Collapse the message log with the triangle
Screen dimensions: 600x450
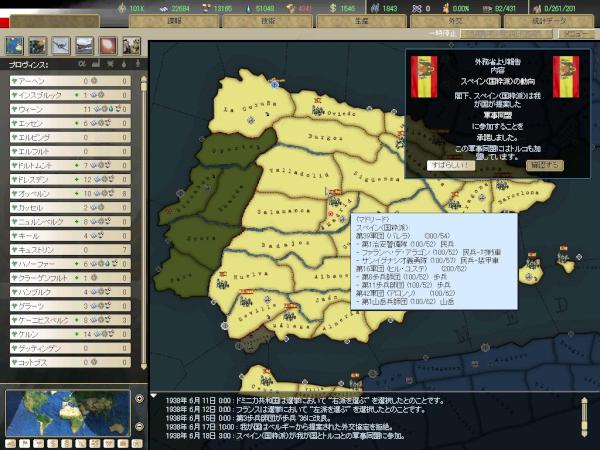[153, 395]
